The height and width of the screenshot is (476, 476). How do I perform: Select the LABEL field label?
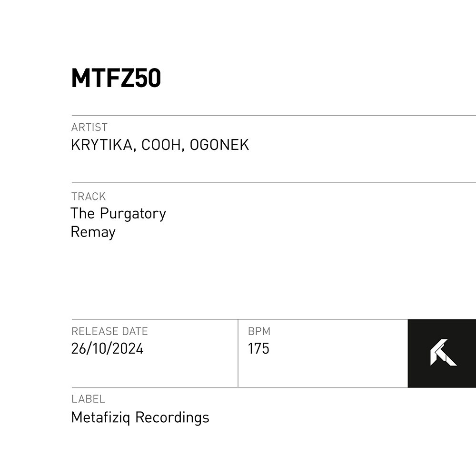tap(88, 399)
